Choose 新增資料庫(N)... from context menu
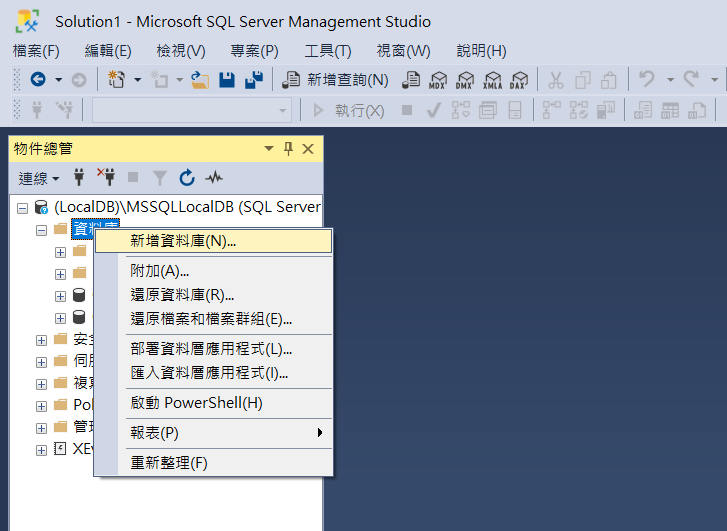727x531 pixels. 214,241
